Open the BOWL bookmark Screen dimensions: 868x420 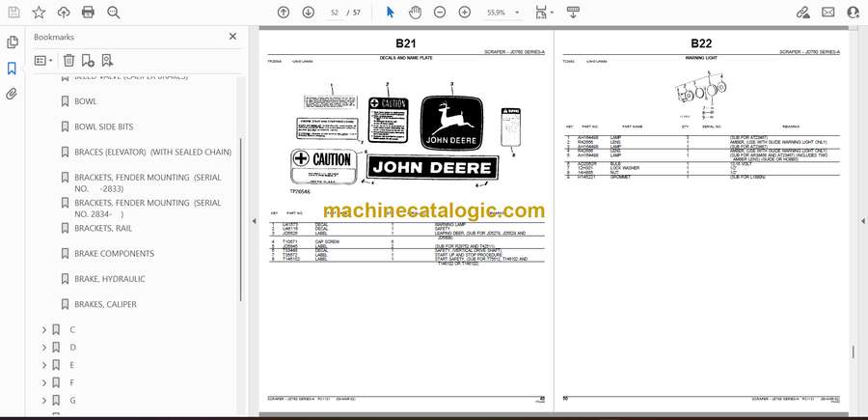coord(85,101)
